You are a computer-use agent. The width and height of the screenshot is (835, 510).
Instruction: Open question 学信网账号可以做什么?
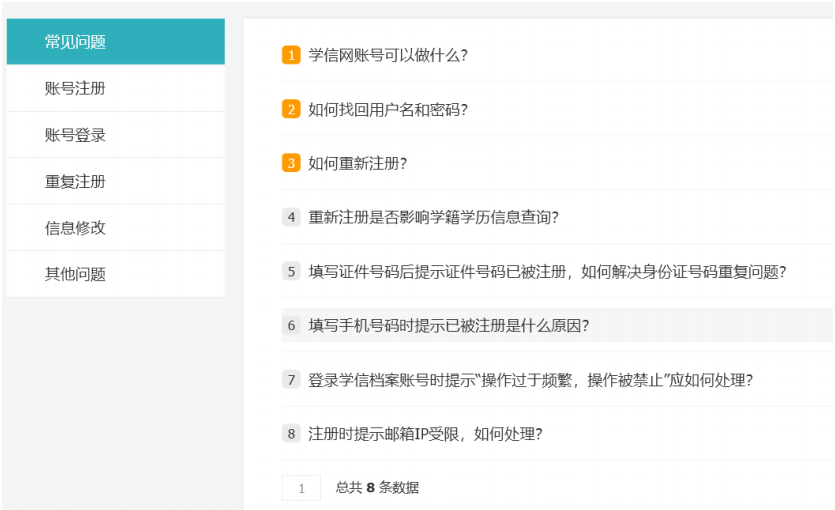pos(387,55)
